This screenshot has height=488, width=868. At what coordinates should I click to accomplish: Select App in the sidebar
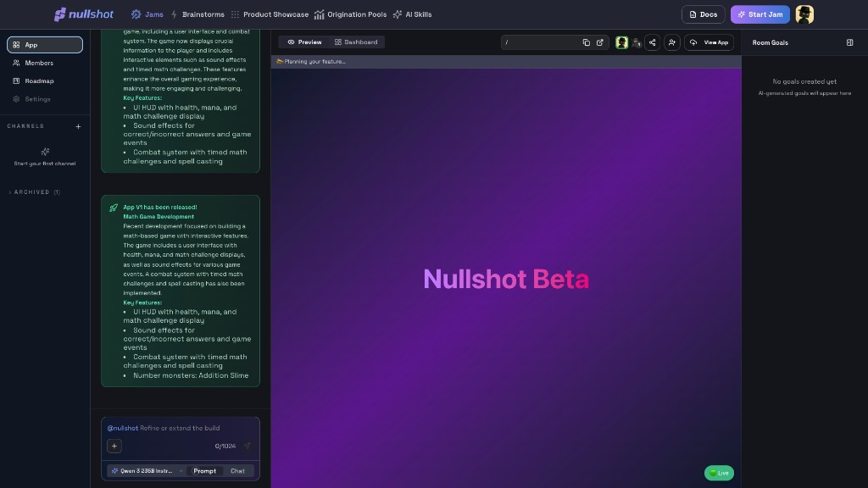[x=45, y=45]
